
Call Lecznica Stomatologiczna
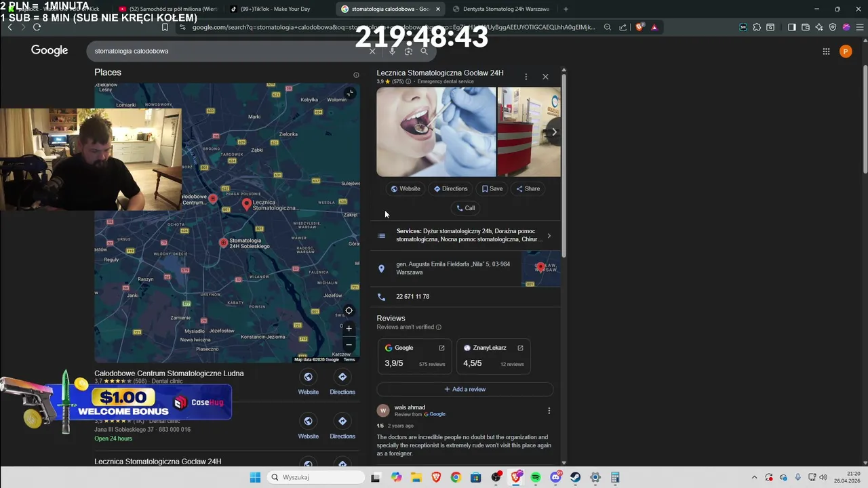click(x=465, y=208)
